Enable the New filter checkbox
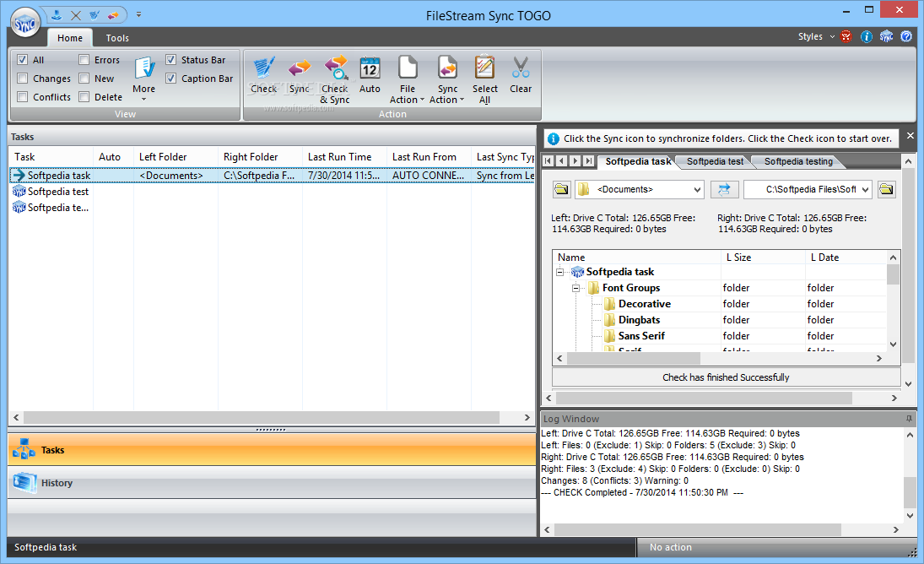The width and height of the screenshot is (924, 564). [84, 79]
